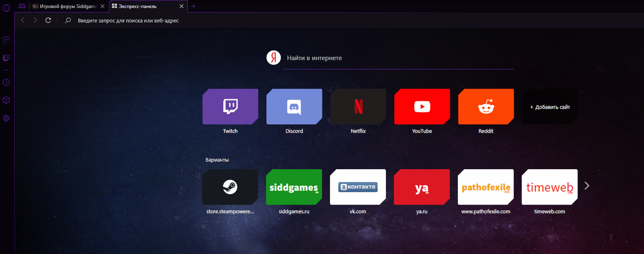This screenshot has height=254, width=644.
Task: Click the address bar search magnifier
Action: [x=68, y=20]
